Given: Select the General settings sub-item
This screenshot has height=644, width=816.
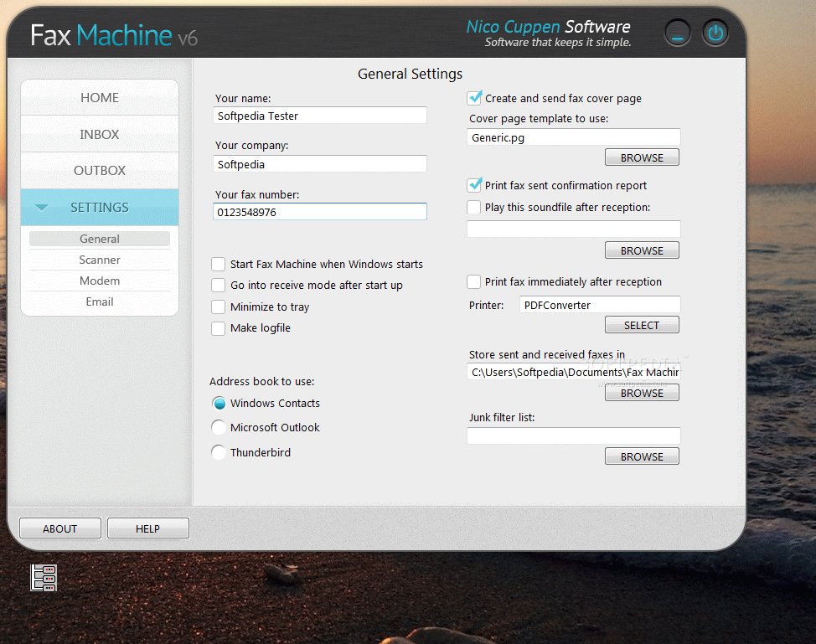Looking at the screenshot, I should point(100,239).
